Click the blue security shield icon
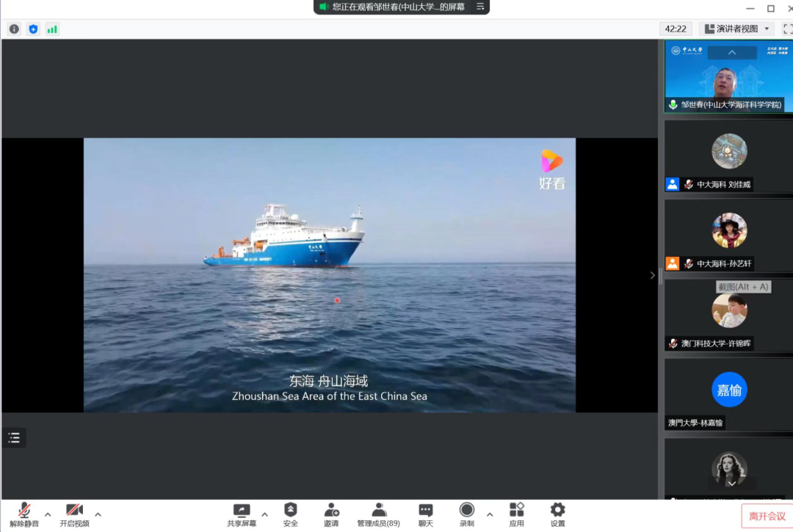The width and height of the screenshot is (793, 532). (33, 29)
